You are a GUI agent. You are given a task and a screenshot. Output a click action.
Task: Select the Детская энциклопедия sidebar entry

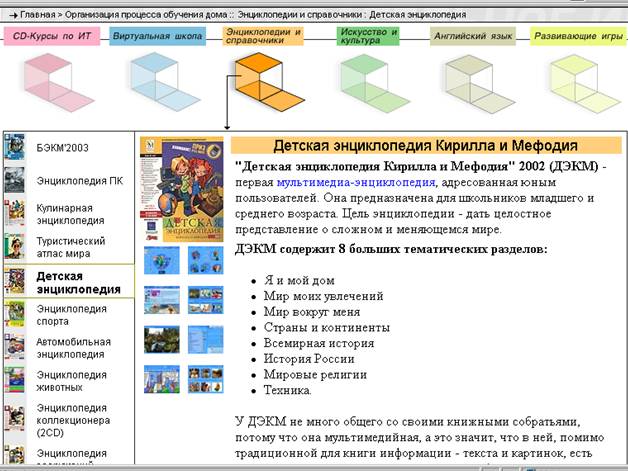(x=78, y=283)
